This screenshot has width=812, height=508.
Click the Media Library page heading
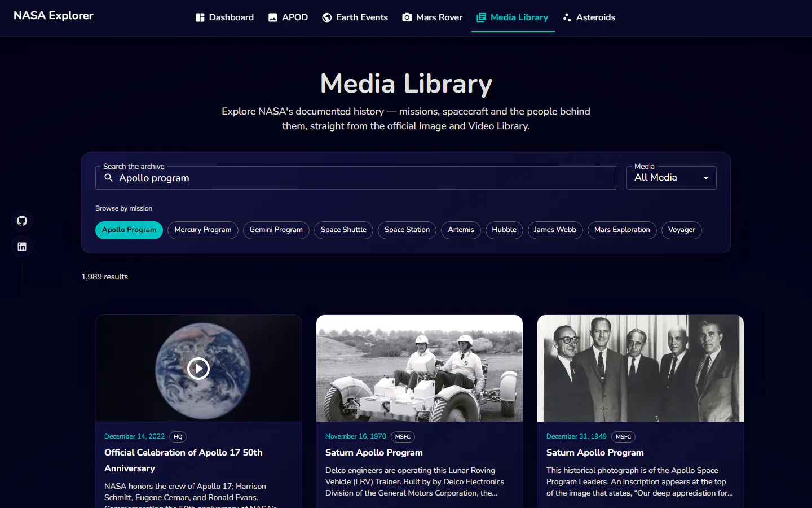coord(406,84)
